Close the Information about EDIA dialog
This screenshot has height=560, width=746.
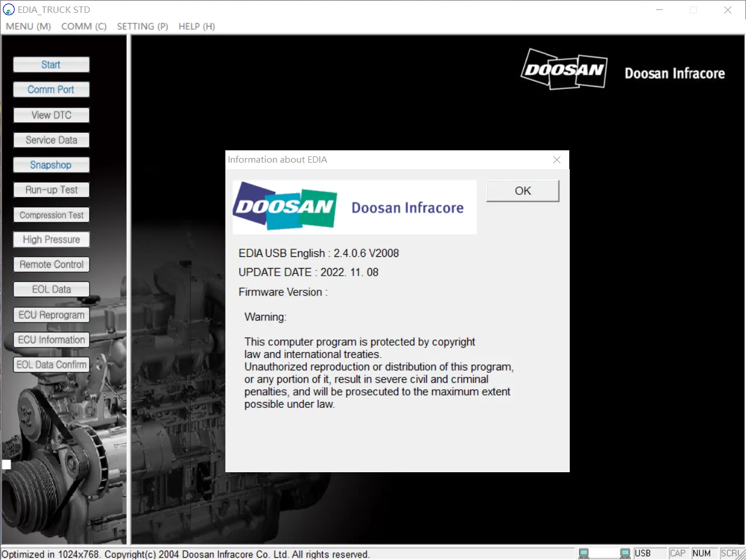tap(557, 160)
